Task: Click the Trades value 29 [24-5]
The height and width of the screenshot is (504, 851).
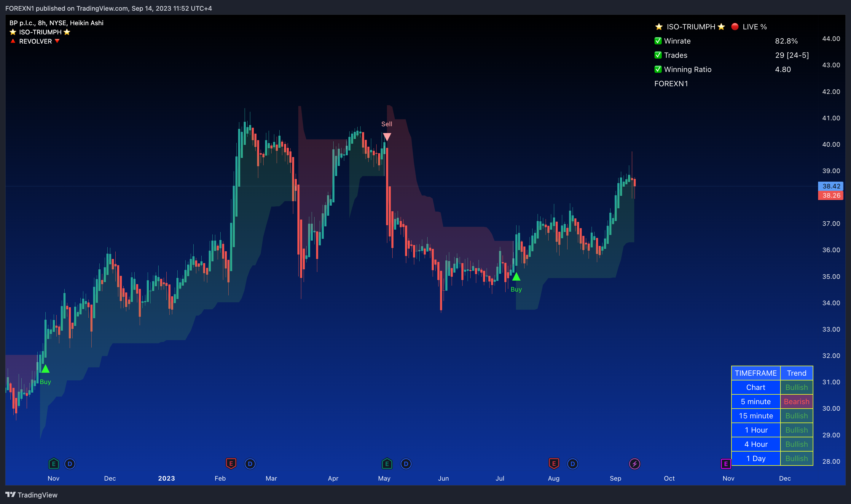Action: (791, 55)
